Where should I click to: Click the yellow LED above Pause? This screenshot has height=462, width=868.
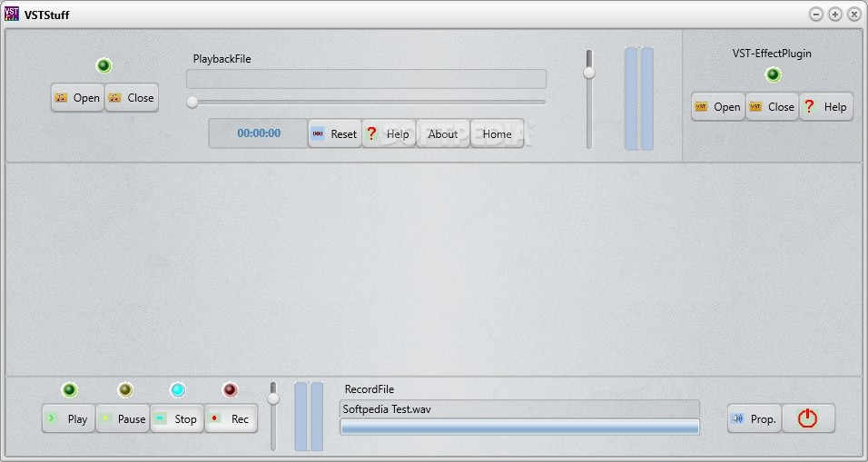(x=125, y=390)
